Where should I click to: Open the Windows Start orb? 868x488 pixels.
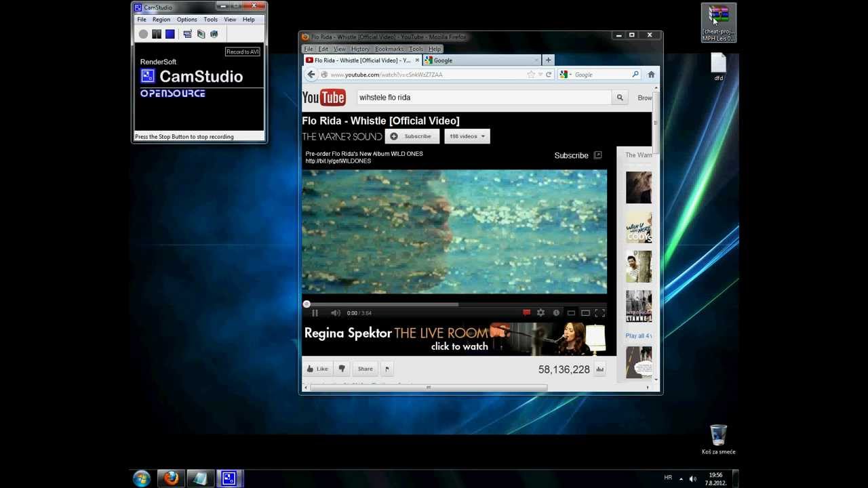[x=141, y=479]
